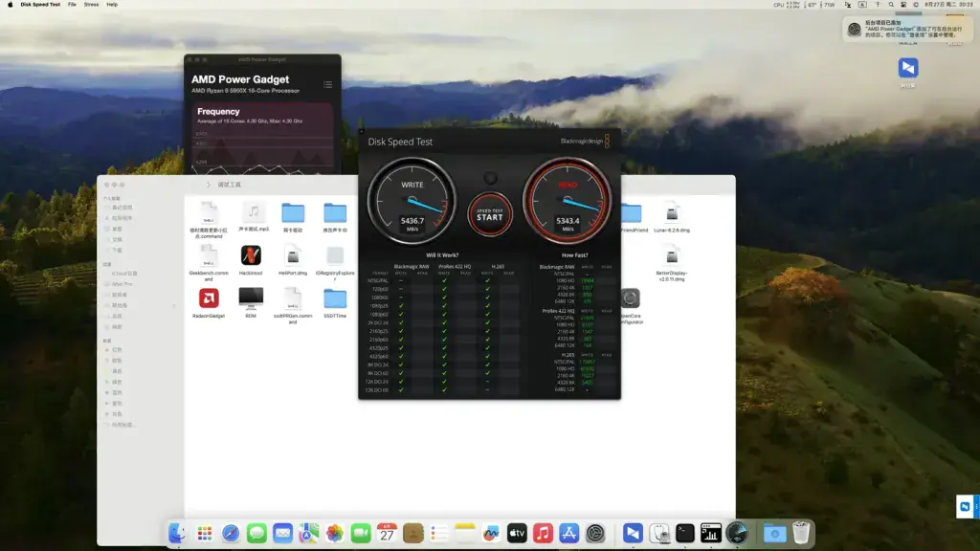Open Terminal from the Dock
The image size is (980, 551).
pyautogui.click(x=685, y=533)
